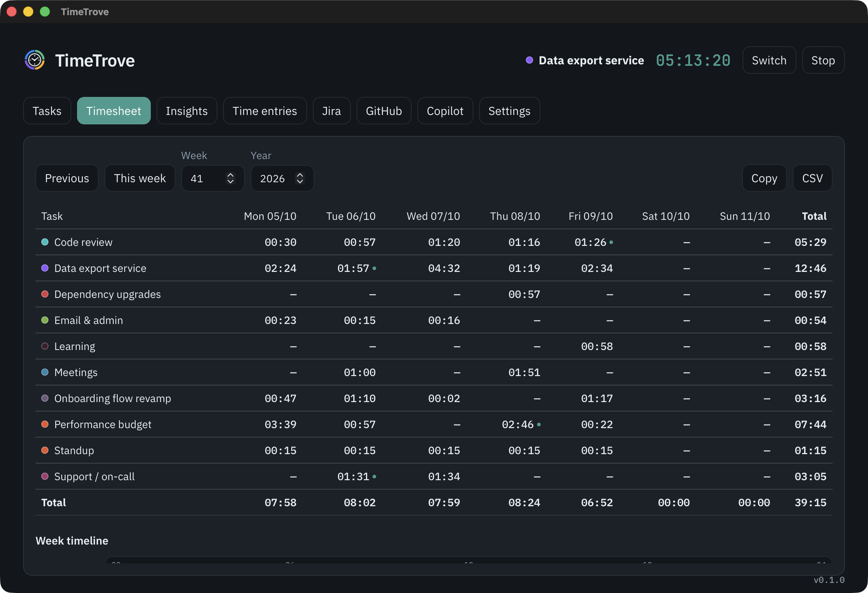Click the Standup Friday cell 00:15
The width and height of the screenshot is (868, 593).
click(x=597, y=451)
